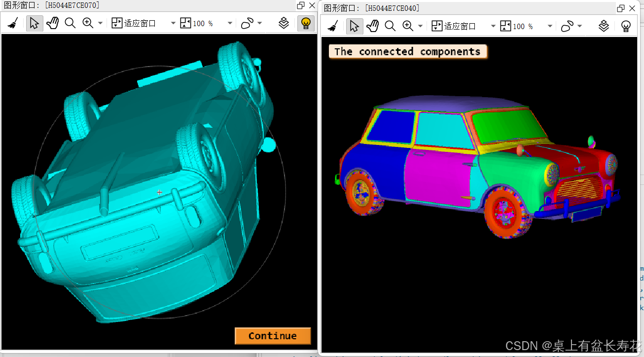Activate the broom tool in the right viewport

pos(333,26)
